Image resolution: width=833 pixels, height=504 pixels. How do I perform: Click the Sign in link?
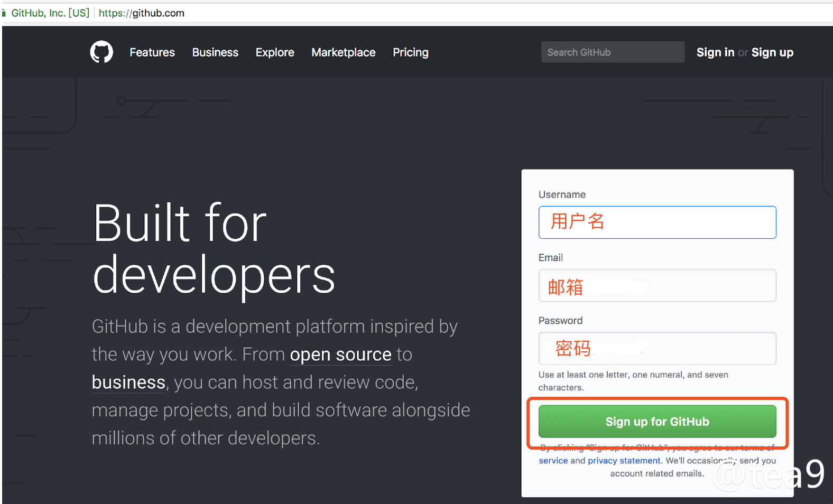[x=715, y=52]
